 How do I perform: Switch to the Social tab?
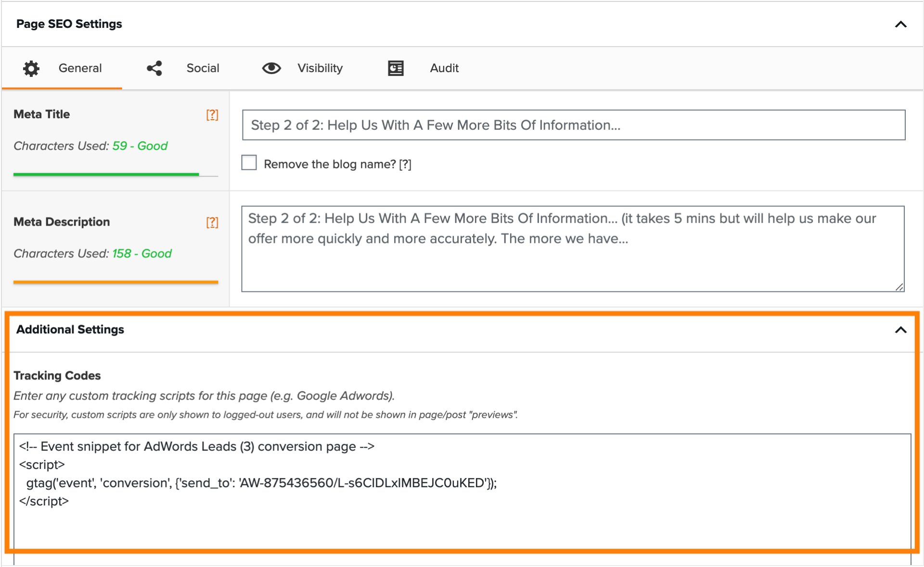click(203, 68)
